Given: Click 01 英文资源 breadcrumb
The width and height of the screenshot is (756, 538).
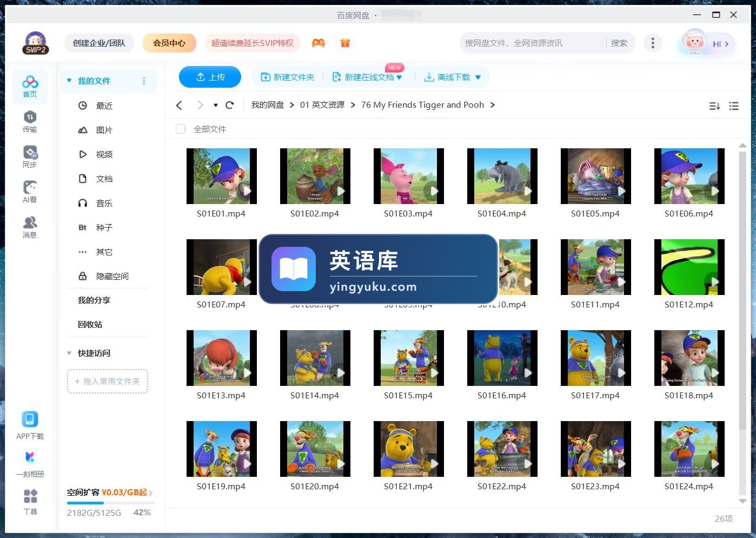Looking at the screenshot, I should coord(322,105).
